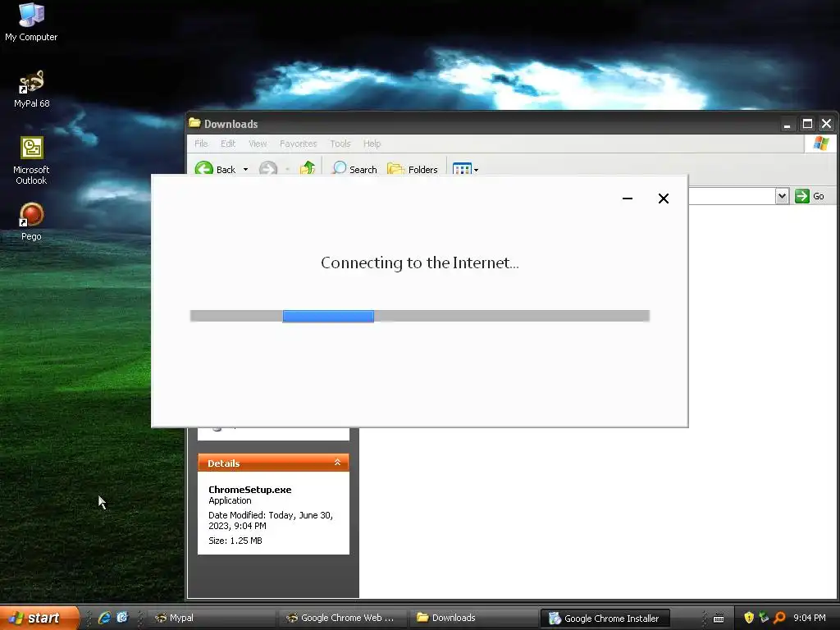
Task: Go Back in Downloads explorer
Action: [216, 169]
